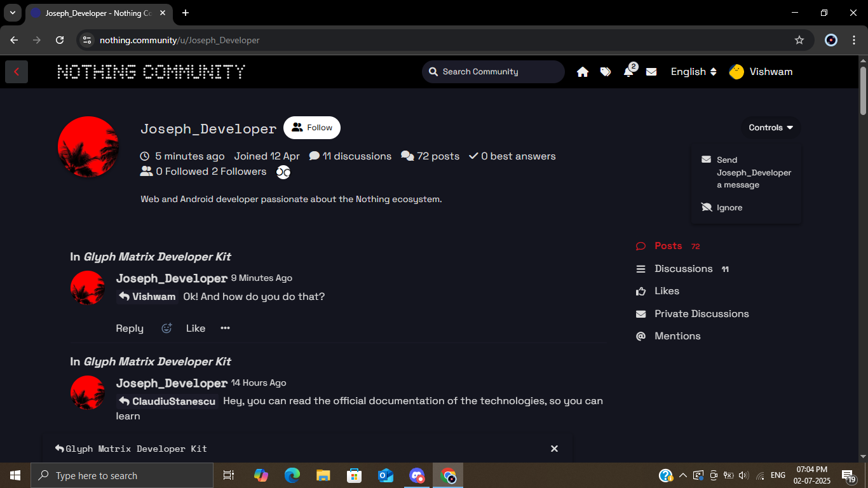Click Reply under the first post
Screen dimensions: 868x488
click(130, 329)
